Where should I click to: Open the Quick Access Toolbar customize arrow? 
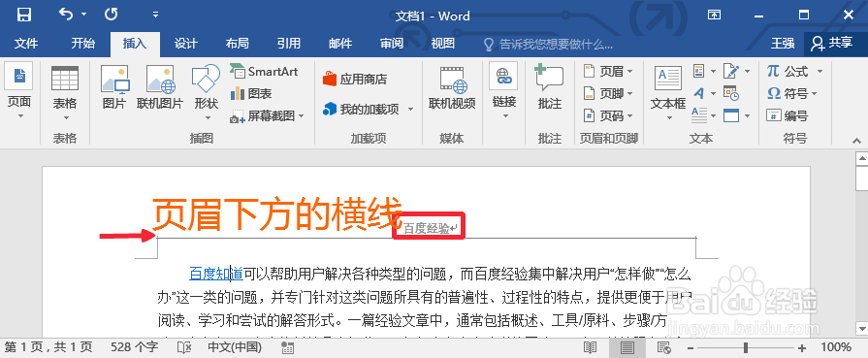point(155,15)
